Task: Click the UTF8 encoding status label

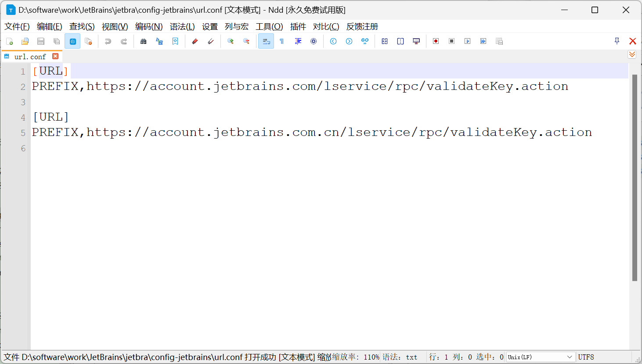Action: click(586, 357)
